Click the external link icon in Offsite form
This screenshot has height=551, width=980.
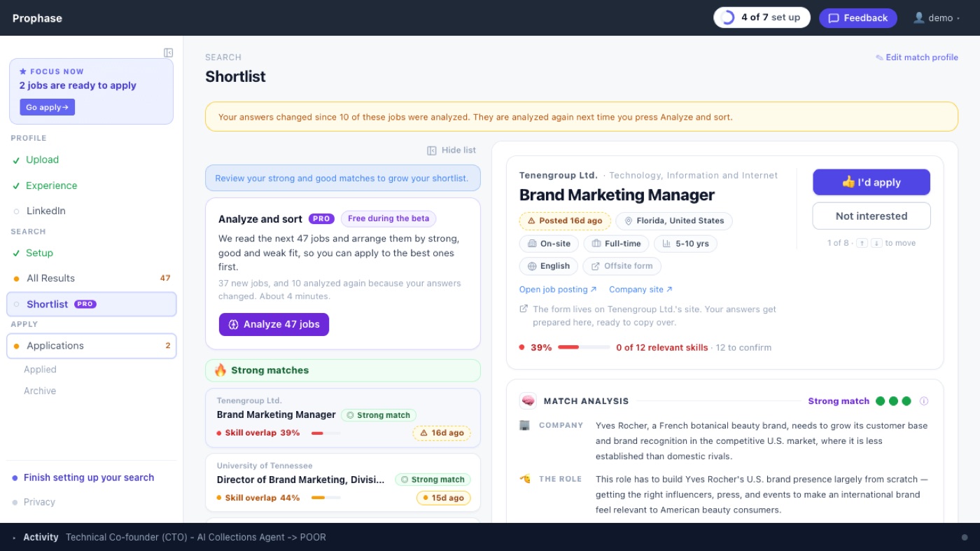tap(596, 266)
